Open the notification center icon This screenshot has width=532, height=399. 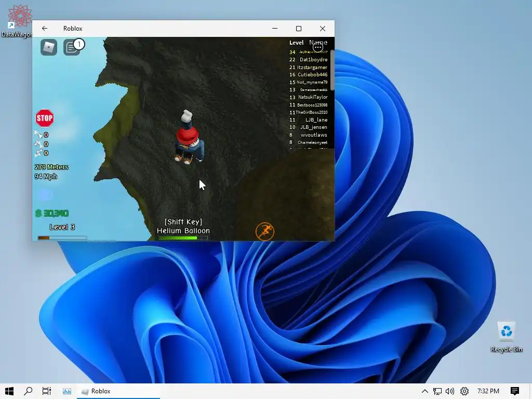coord(515,391)
